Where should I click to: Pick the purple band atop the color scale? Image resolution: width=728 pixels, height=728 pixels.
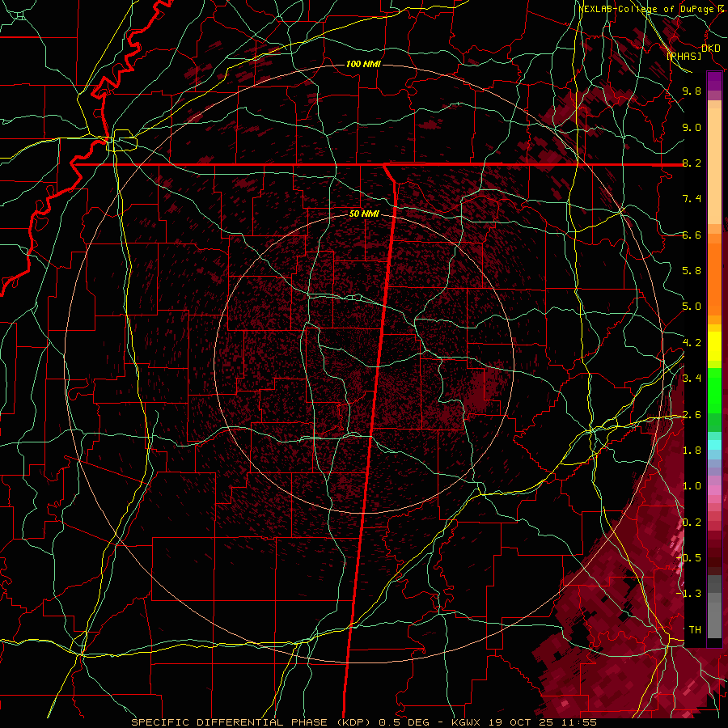tap(714, 81)
